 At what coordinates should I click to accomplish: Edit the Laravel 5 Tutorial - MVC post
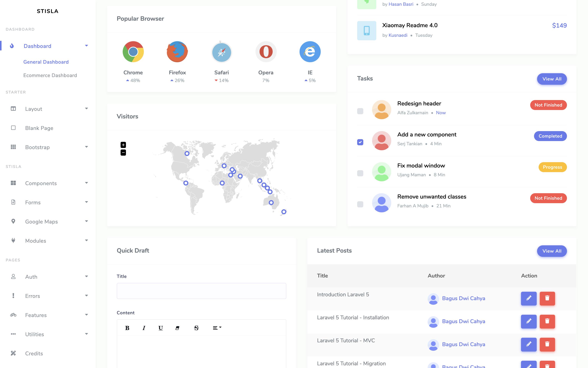[529, 344]
